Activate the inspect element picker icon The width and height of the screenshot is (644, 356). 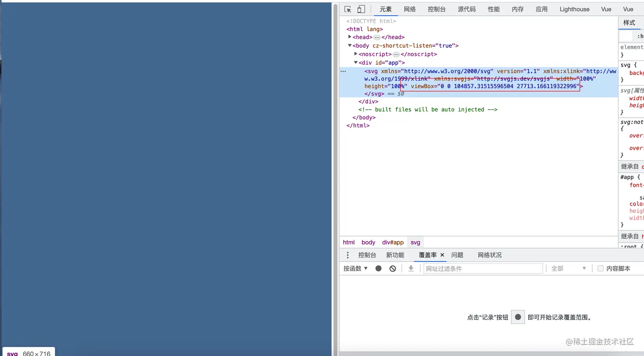348,9
